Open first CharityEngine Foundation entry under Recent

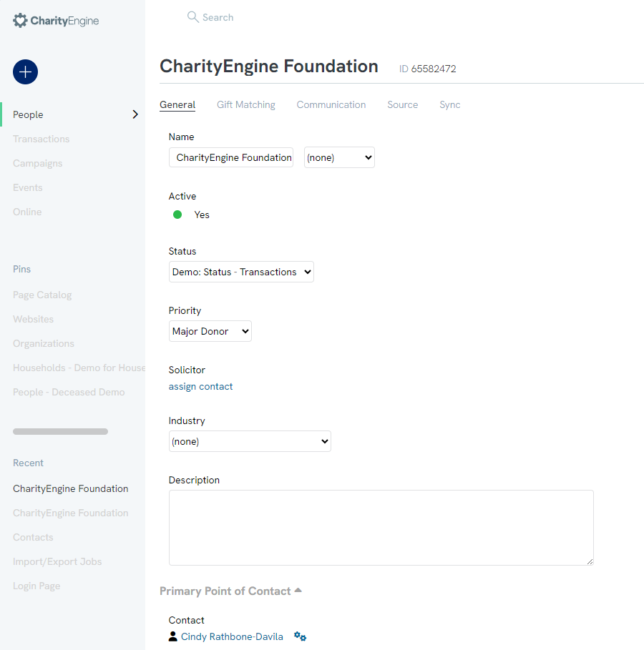(x=71, y=488)
